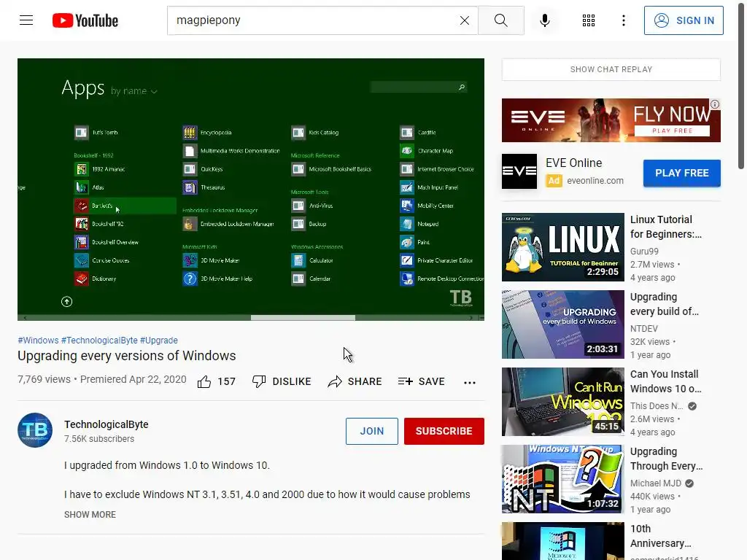The height and width of the screenshot is (560, 747).
Task: Open the Can It Run Windows 10 thumbnail
Action: pos(562,402)
